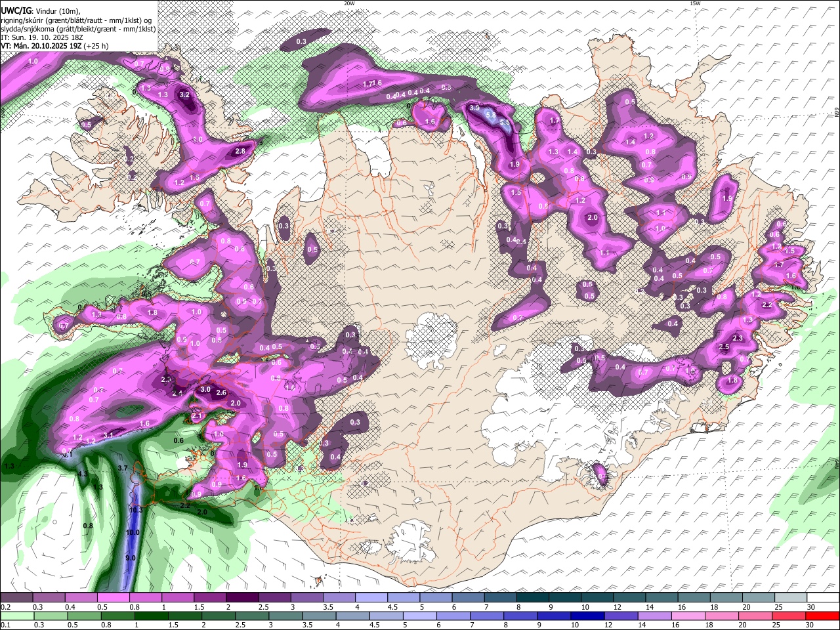Select the '2.6' value on the map
This screenshot has height=630, width=840.
click(221, 392)
